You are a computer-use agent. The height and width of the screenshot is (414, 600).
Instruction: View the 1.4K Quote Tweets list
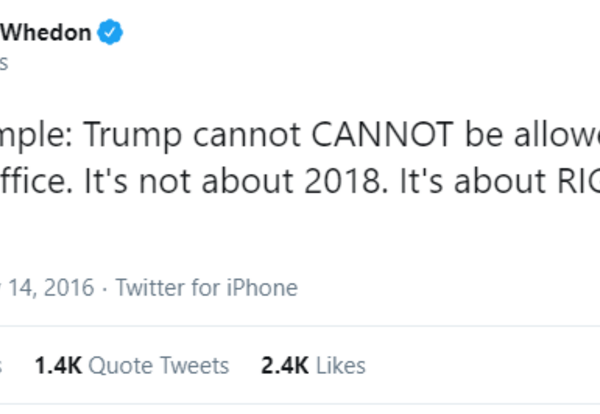131,366
